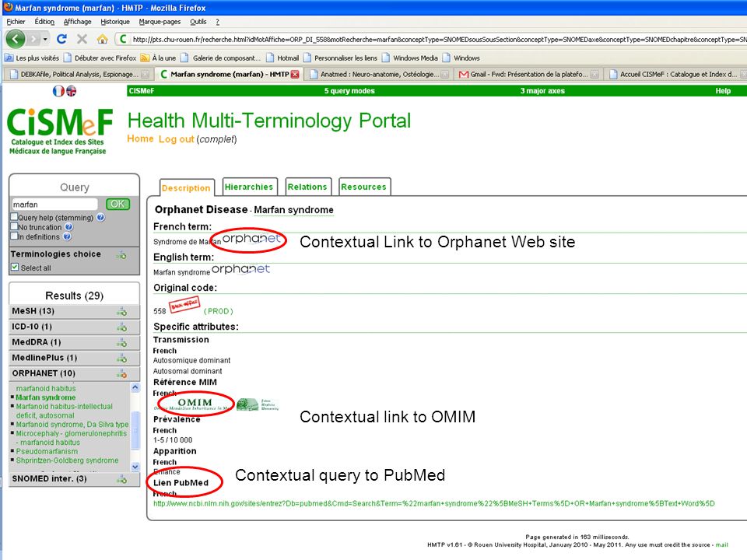
Task: Click the Back office stamp icon
Action: click(184, 305)
